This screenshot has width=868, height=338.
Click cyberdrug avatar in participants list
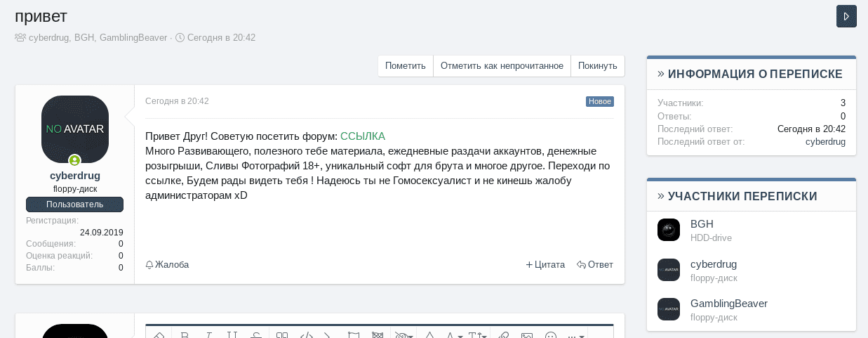tap(669, 270)
